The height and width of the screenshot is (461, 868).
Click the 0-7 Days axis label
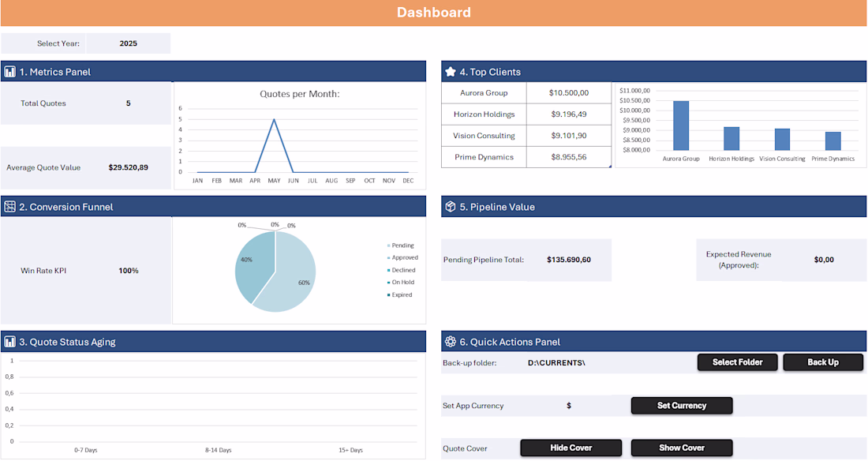[x=86, y=451]
